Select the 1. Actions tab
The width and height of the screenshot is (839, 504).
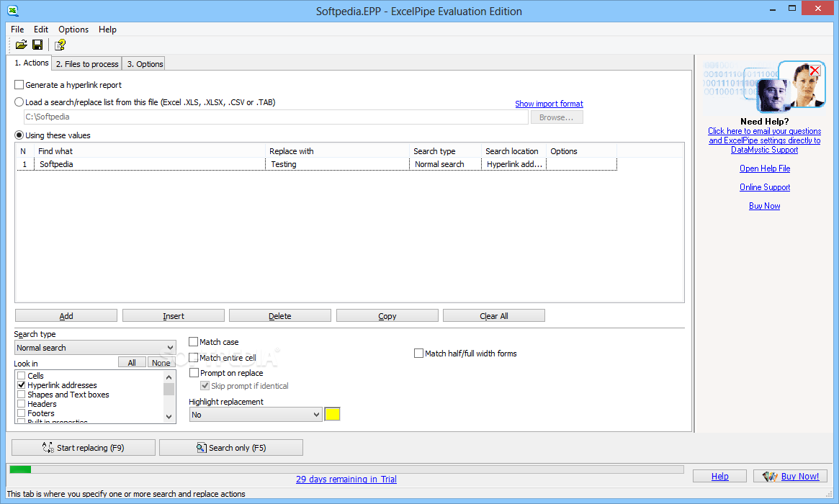click(31, 63)
